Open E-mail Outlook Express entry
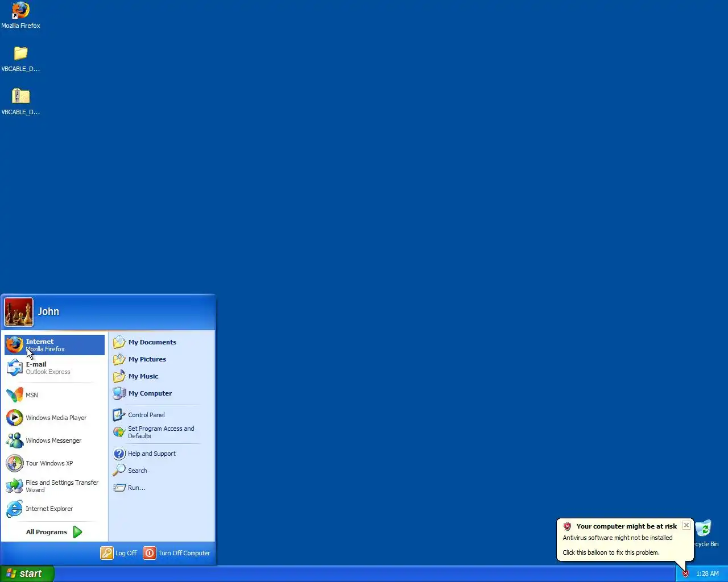This screenshot has height=582, width=728. coord(55,368)
